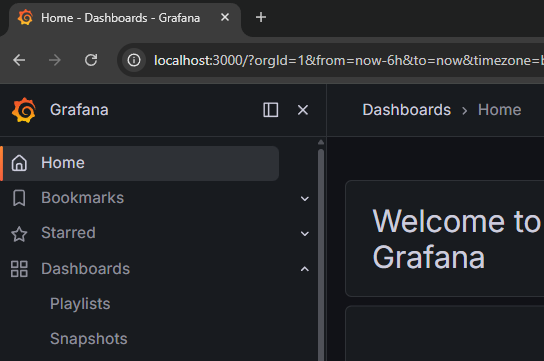This screenshot has height=361, width=544.
Task: Go back with browser back arrow
Action: point(19,60)
